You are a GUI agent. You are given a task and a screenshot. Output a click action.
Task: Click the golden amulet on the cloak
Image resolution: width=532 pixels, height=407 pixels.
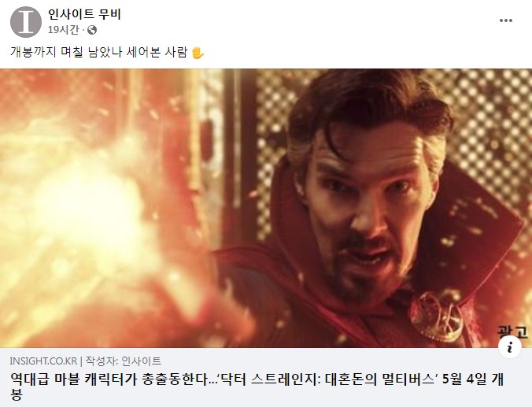coord(437,316)
